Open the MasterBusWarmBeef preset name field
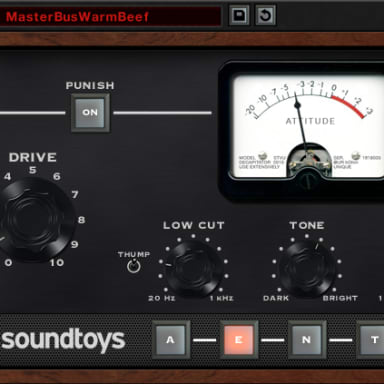 pyautogui.click(x=110, y=16)
